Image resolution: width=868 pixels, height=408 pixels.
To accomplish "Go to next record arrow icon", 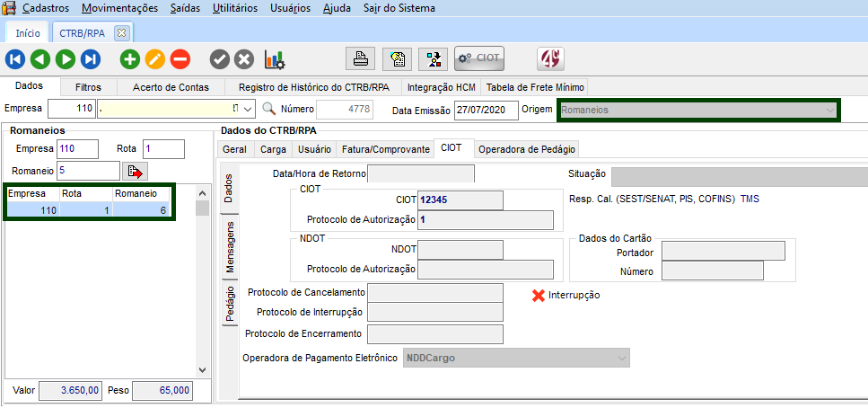I will point(66,58).
